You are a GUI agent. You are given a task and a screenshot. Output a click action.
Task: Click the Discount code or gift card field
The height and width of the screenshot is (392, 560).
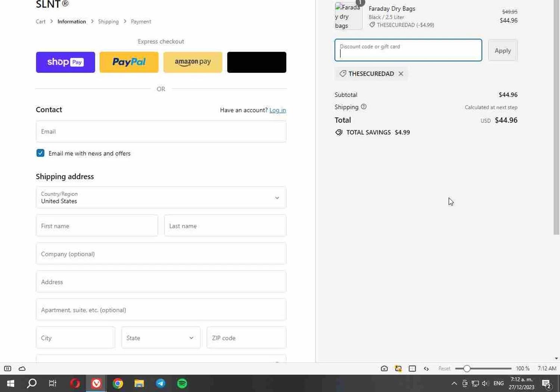[x=408, y=50]
